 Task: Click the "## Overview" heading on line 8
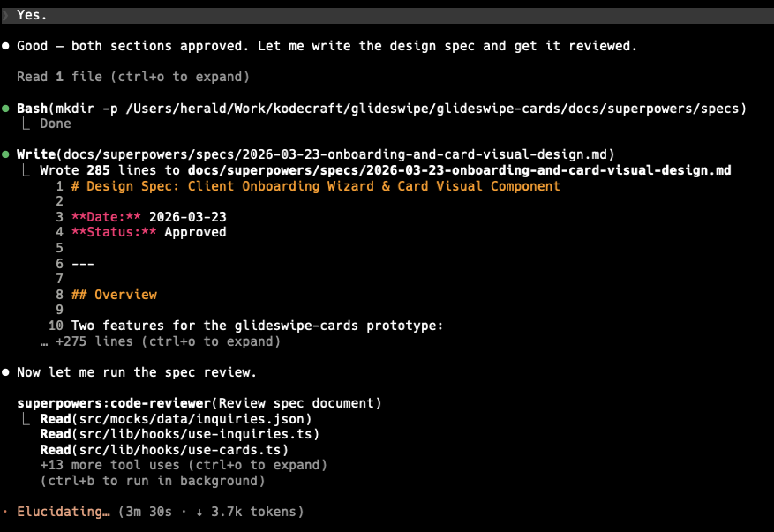113,295
